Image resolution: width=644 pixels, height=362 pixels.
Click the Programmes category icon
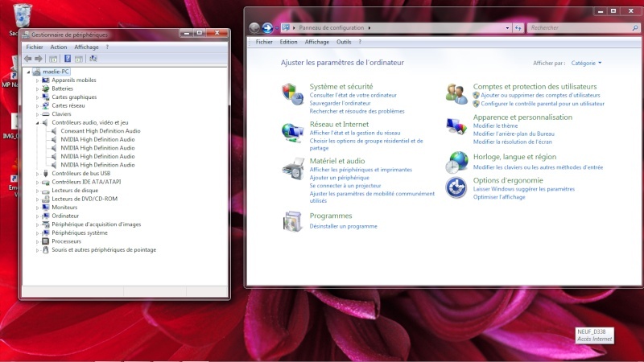click(x=292, y=222)
